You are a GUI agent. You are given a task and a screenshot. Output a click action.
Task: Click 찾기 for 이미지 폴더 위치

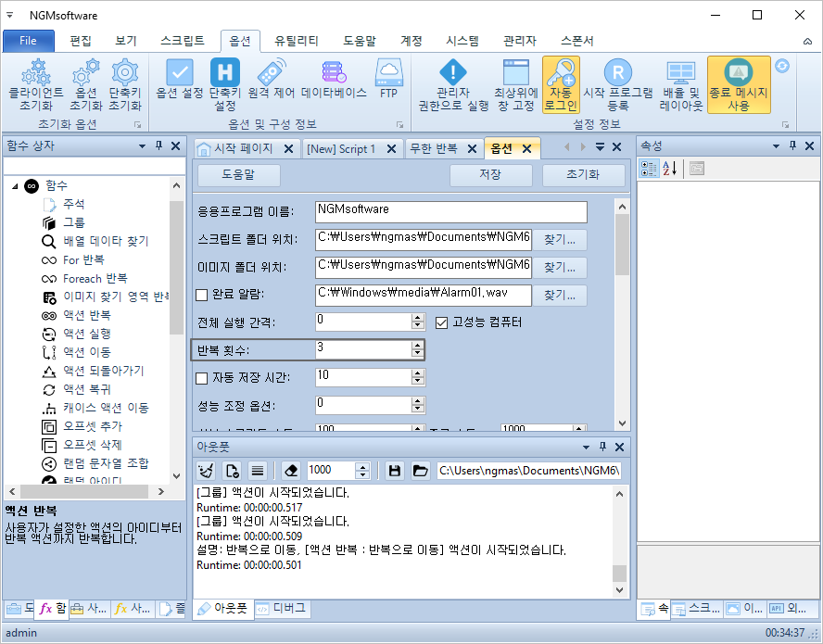(560, 268)
